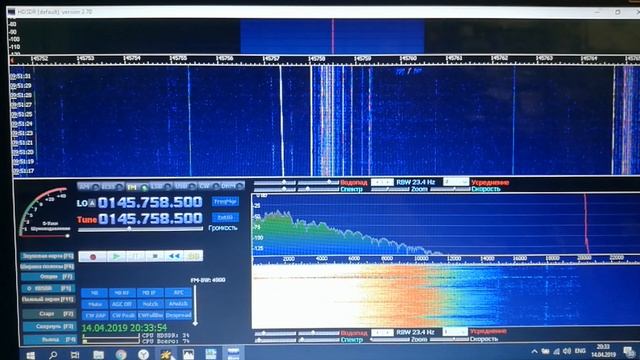
Task: Click the rewind button
Action: point(174,256)
